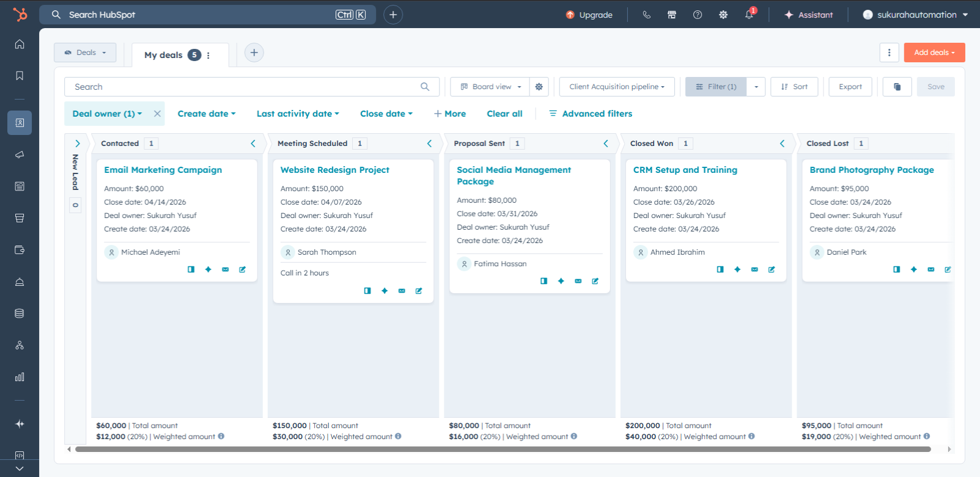
Task: Open the CRM contacts icon in the sidebar
Action: point(20,123)
